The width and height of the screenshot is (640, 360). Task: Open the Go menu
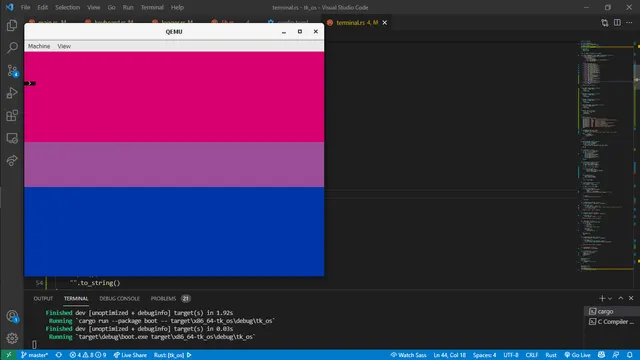(x=111, y=7)
